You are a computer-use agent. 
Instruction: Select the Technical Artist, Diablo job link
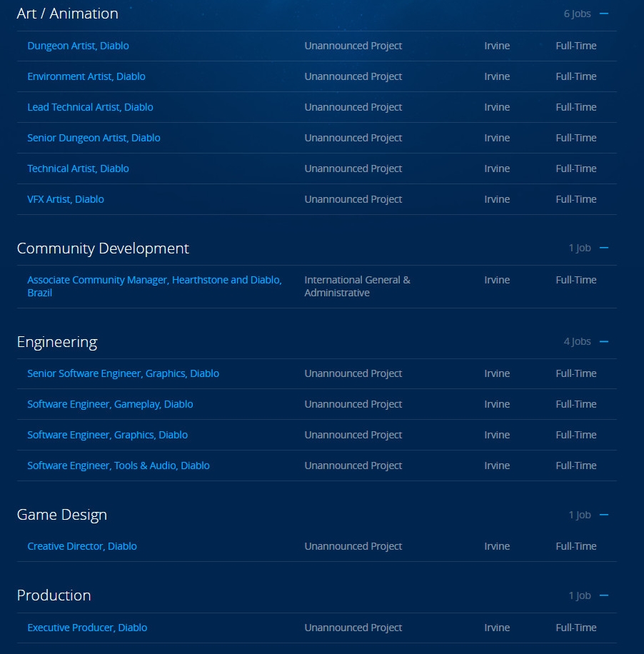pyautogui.click(x=78, y=168)
